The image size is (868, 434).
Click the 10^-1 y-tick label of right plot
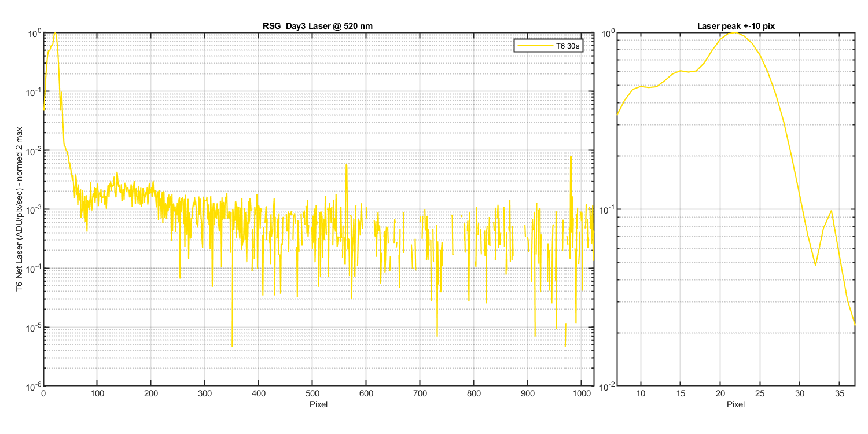[x=608, y=210]
